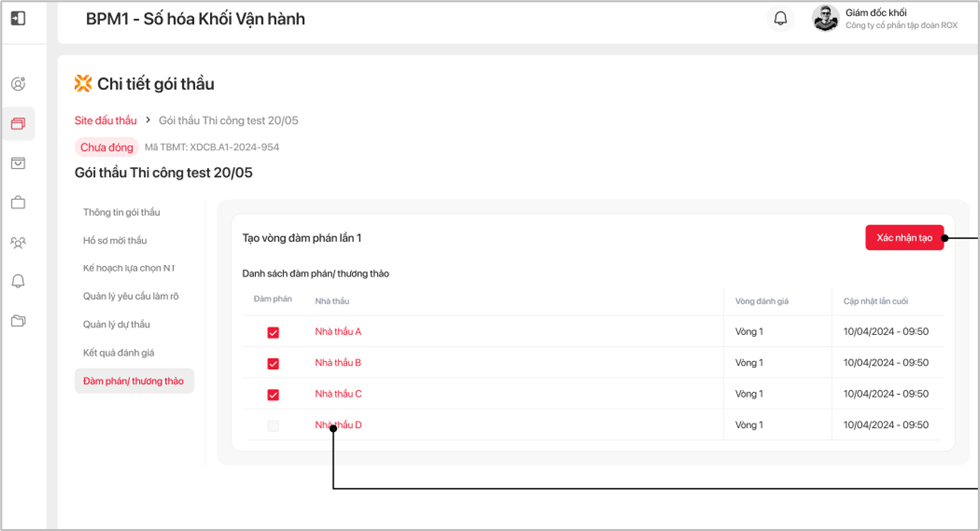
Task: Click the user avatar photo
Action: click(x=825, y=18)
